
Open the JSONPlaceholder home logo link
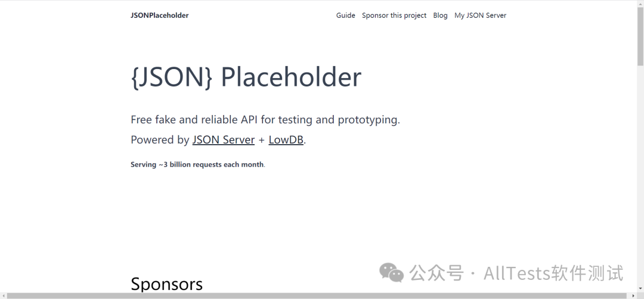pyautogui.click(x=159, y=15)
